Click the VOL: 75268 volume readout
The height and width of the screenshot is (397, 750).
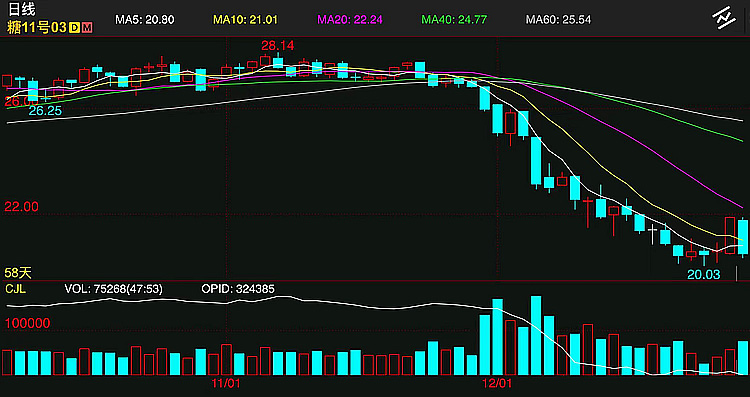pyautogui.click(x=113, y=289)
